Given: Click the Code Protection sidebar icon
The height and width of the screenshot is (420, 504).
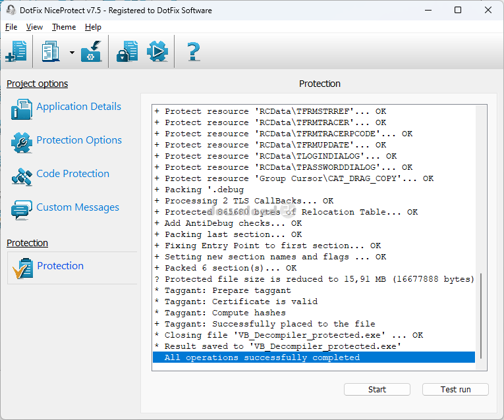Looking at the screenshot, I should 22,176.
